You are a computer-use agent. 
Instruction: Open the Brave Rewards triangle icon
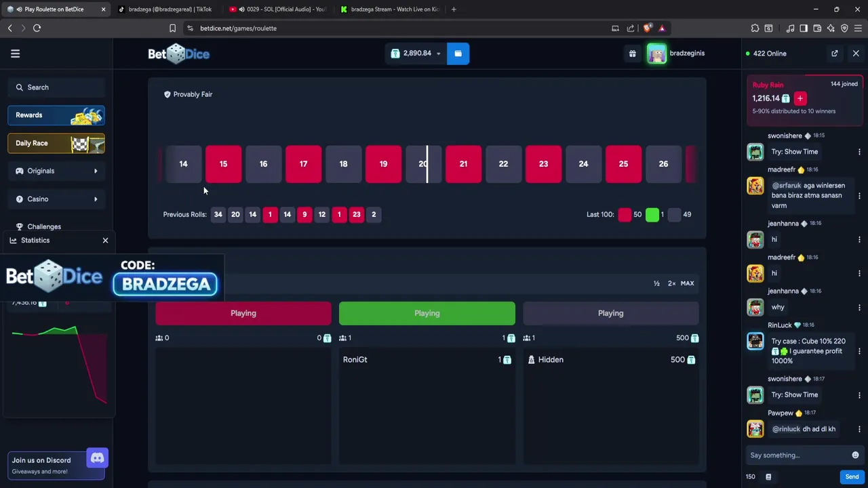[662, 28]
